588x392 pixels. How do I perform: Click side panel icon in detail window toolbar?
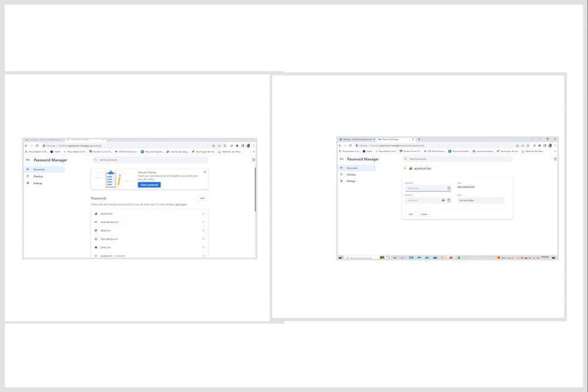click(x=545, y=145)
